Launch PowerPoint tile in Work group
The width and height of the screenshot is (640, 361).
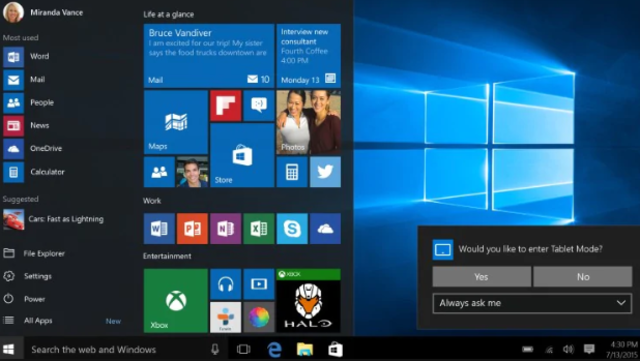[193, 229]
